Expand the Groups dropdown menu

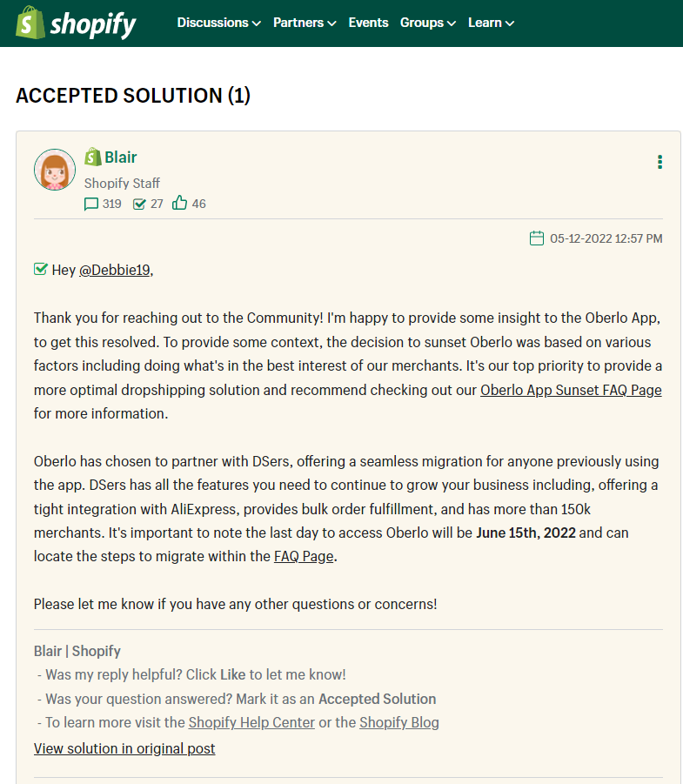[x=427, y=23]
